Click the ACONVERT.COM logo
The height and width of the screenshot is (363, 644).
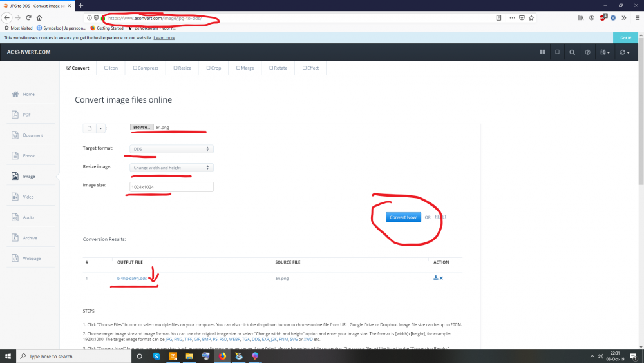29,52
